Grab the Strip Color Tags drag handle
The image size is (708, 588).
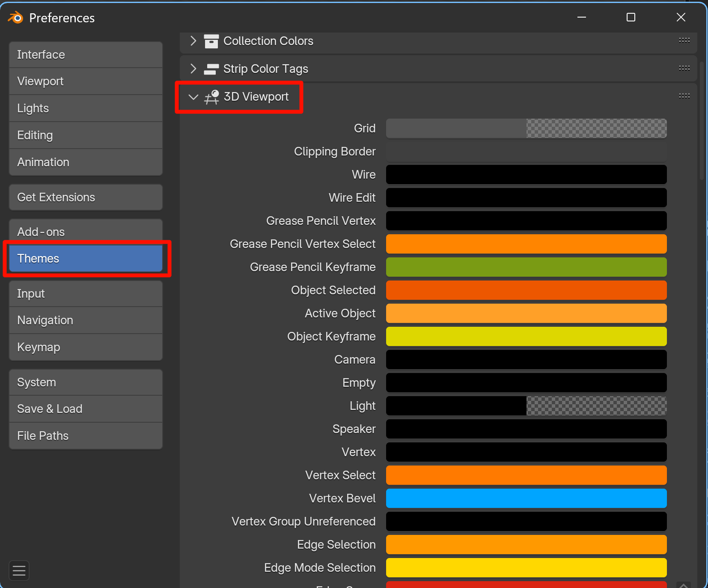pos(684,68)
